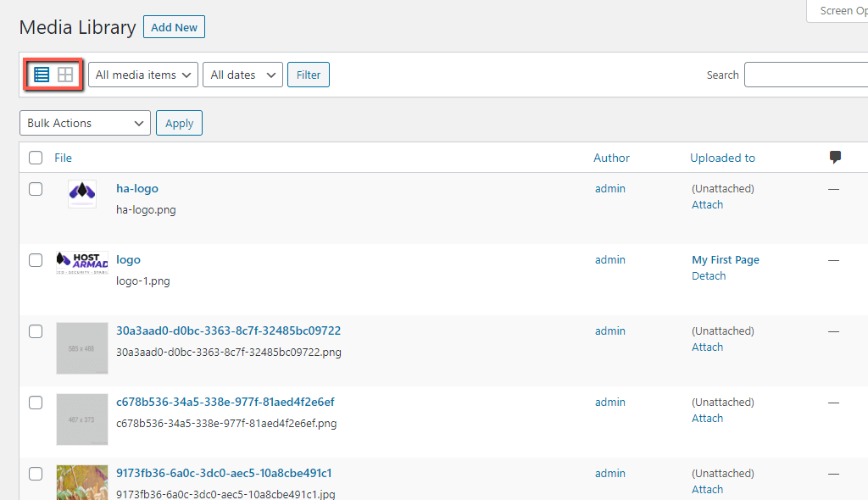Click the Apply button
This screenshot has width=868, height=500.
coord(180,123)
